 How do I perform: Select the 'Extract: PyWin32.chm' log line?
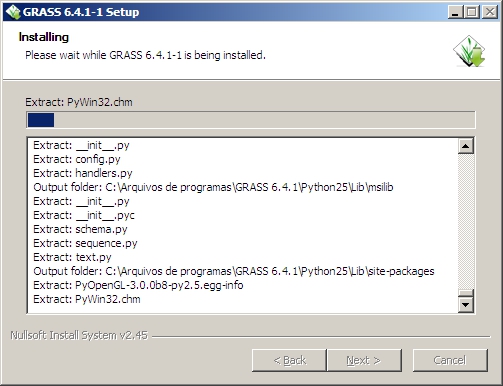point(87,299)
